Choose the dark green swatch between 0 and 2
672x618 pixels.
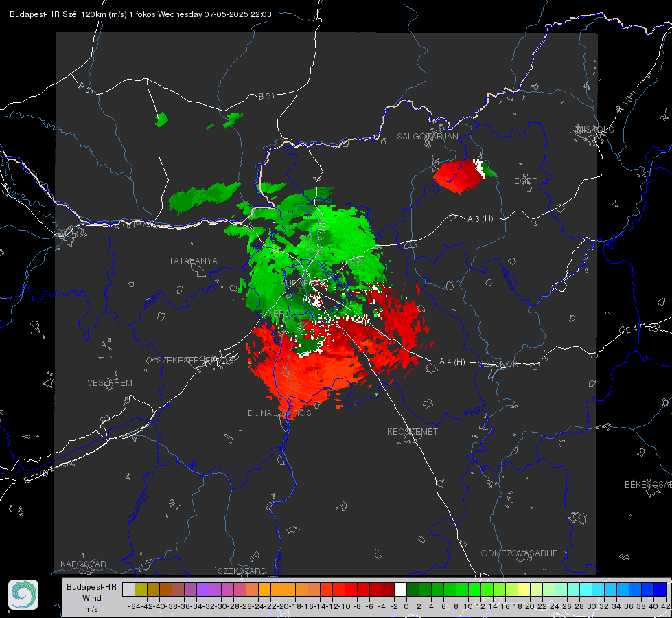pyautogui.click(x=413, y=589)
